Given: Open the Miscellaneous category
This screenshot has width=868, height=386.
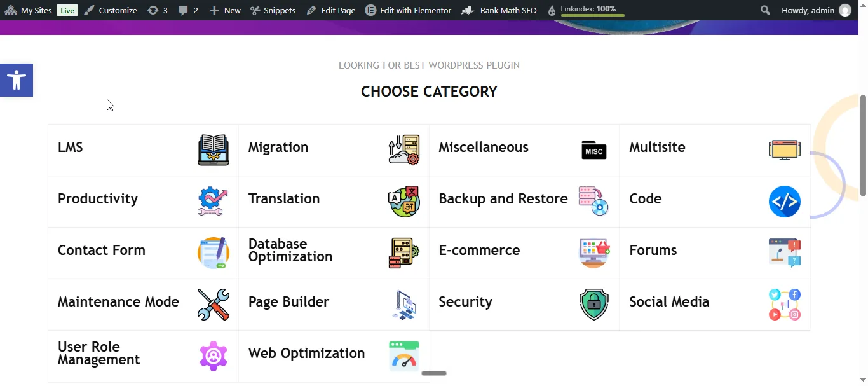Looking at the screenshot, I should click(484, 148).
